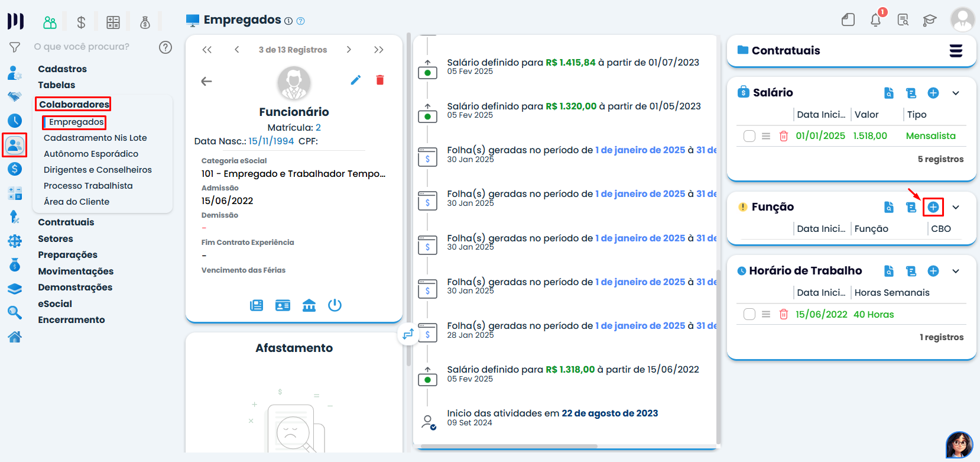Edit employee with the pencil icon

pos(355,80)
